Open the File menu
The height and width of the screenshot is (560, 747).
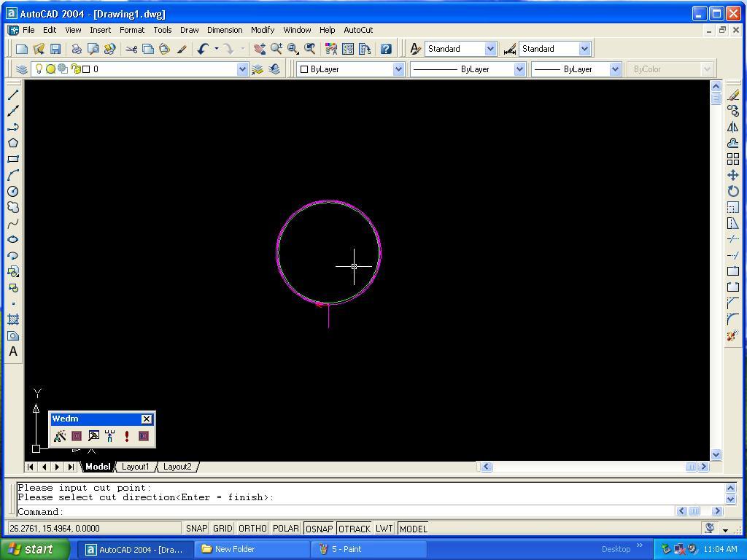(x=28, y=30)
